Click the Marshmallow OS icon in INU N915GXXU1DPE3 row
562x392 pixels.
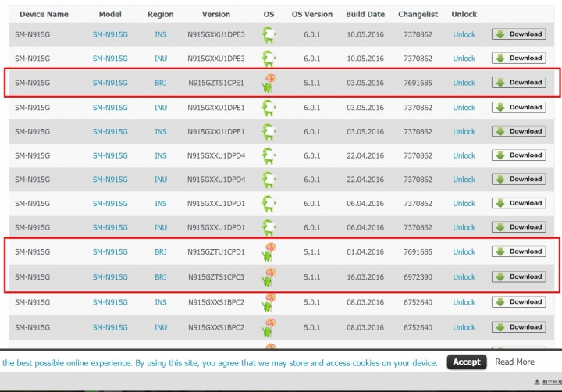(x=269, y=59)
